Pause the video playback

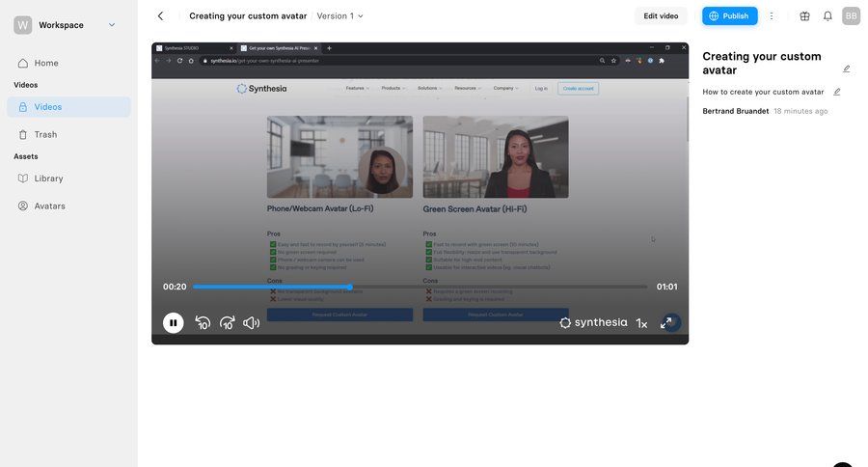click(x=174, y=323)
